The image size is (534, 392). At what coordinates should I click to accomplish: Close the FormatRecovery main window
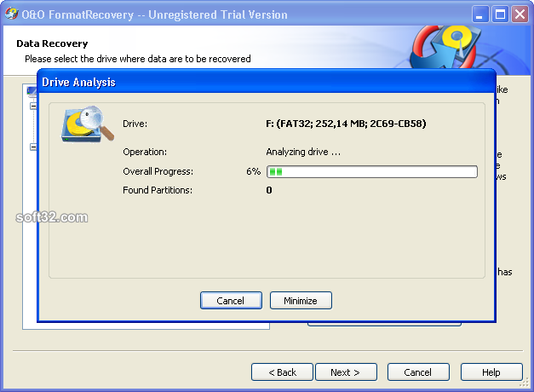tap(520, 14)
